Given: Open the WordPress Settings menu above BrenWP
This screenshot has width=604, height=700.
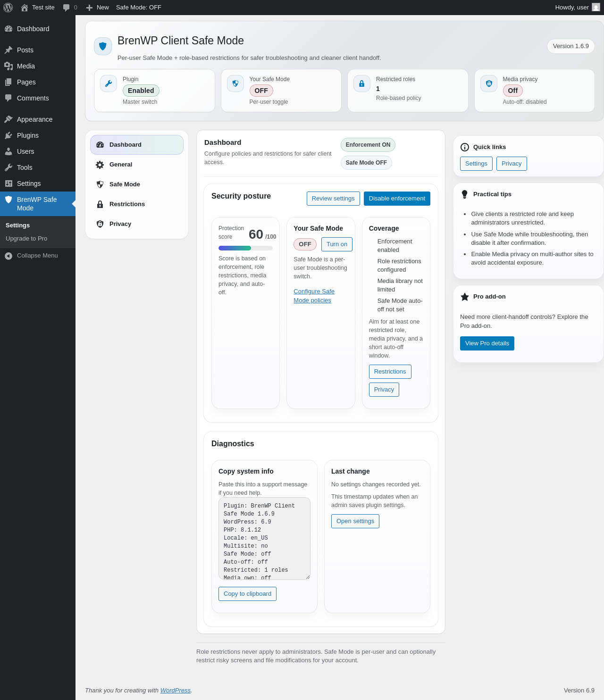Looking at the screenshot, I should [x=38, y=183].
